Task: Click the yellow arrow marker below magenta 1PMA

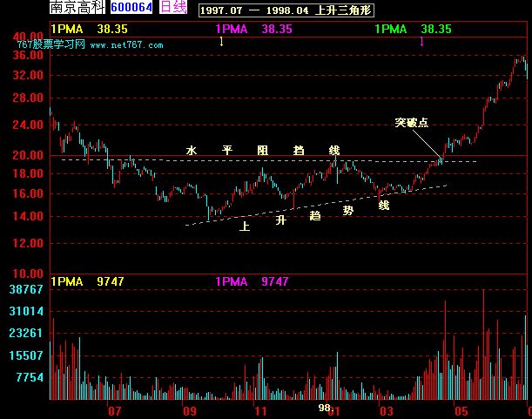Action: coord(221,42)
